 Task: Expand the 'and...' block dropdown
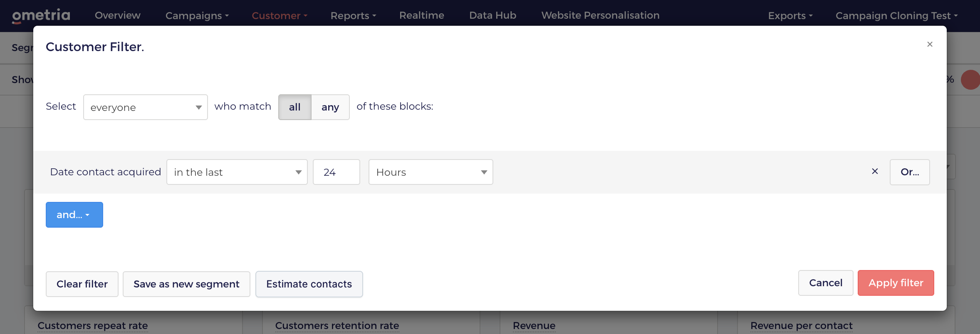(74, 215)
